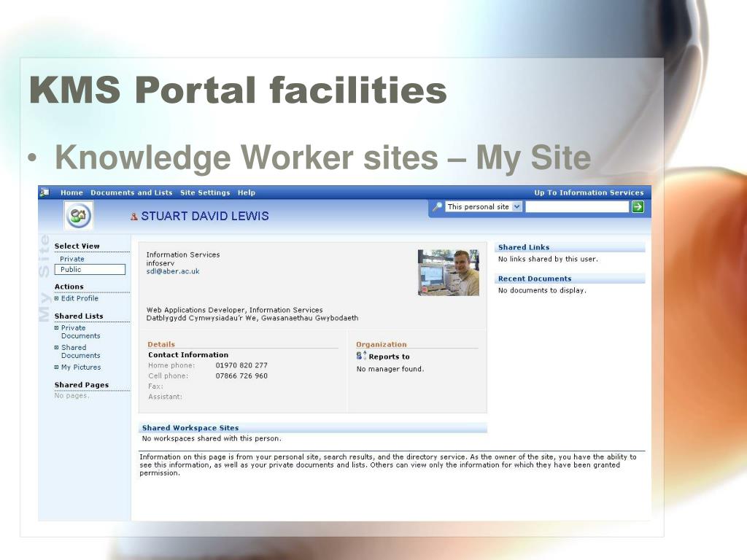Click the Reports to organization icon
Viewport: 747px width, 560px height.
coord(361,356)
